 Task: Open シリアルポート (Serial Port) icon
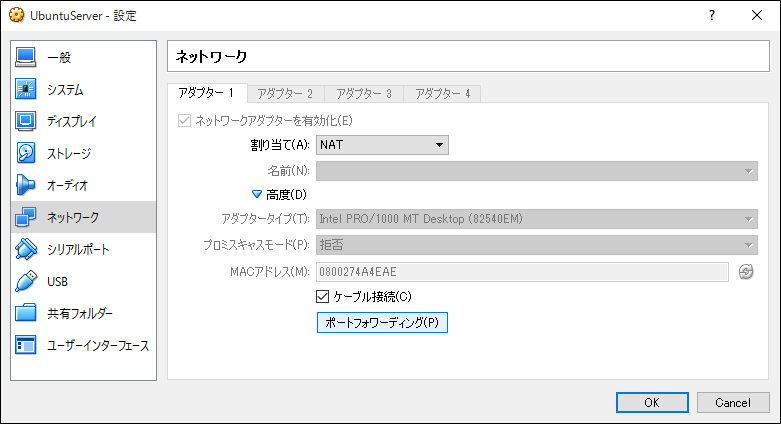[27, 250]
